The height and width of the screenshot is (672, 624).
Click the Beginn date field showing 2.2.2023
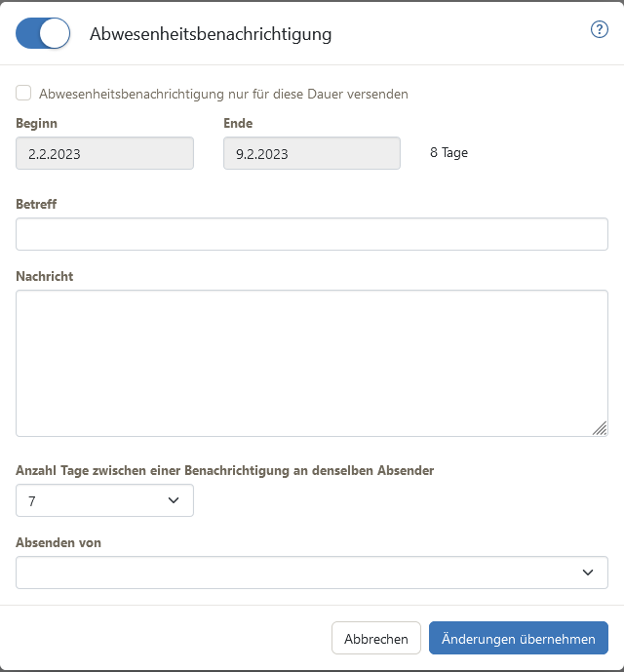click(x=104, y=153)
